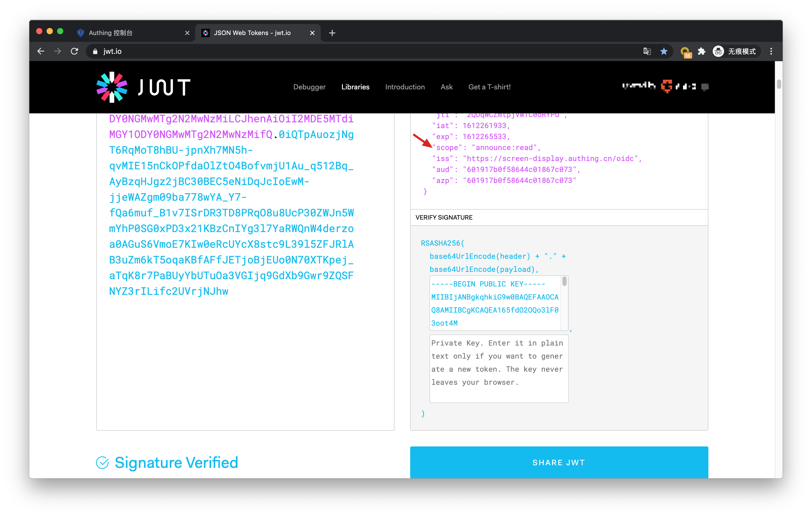Screen dimensions: 812x517
Task: Open new tab with plus button
Action: [332, 33]
